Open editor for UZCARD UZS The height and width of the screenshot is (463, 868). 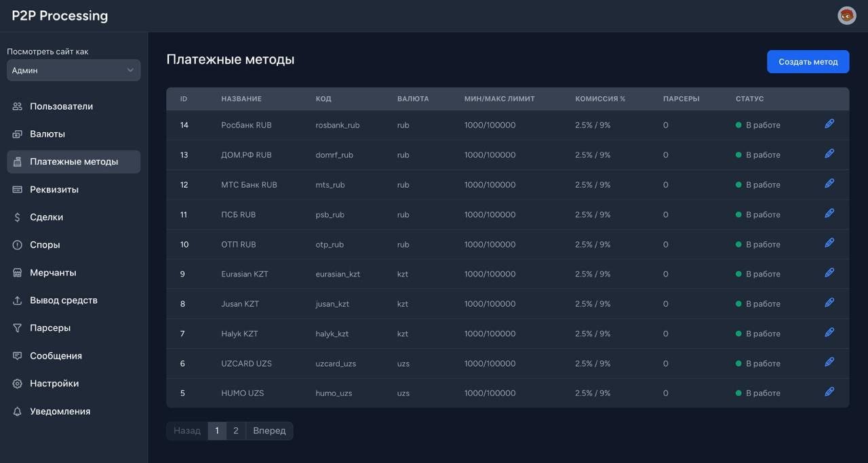[829, 363]
